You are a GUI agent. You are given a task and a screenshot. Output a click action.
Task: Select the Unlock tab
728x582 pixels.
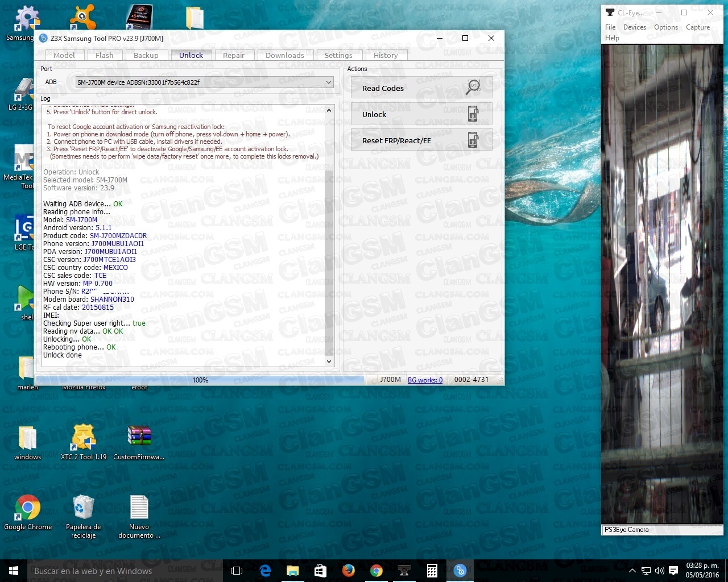[x=191, y=55]
